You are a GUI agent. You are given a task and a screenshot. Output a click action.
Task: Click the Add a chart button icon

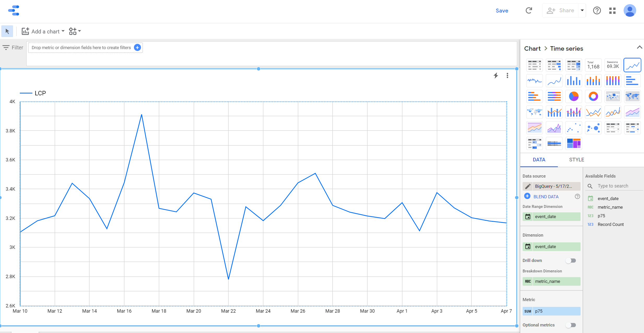[x=26, y=31]
